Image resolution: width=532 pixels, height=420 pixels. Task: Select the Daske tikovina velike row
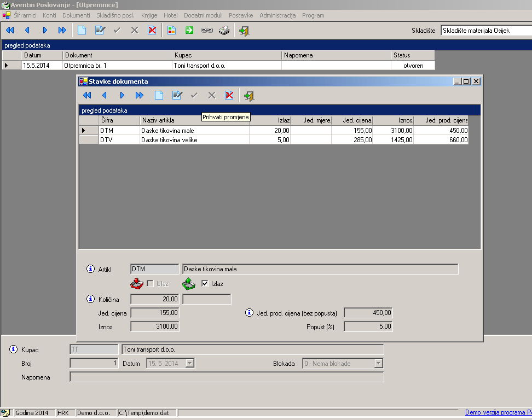(x=169, y=140)
